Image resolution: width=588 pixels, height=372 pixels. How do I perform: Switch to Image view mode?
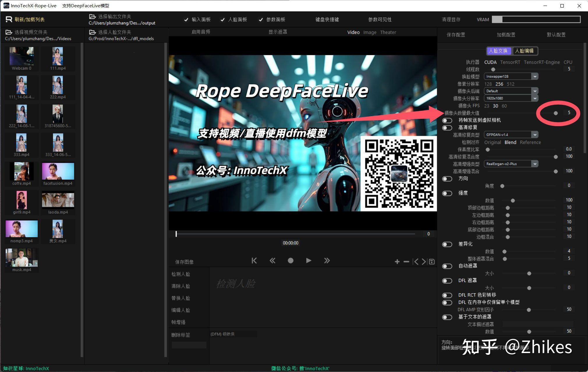[370, 32]
